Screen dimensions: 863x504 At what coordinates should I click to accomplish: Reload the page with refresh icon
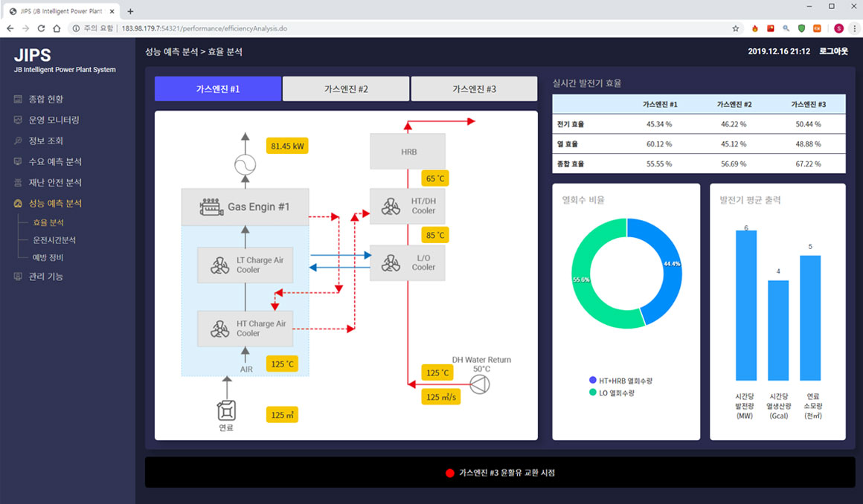[41, 28]
